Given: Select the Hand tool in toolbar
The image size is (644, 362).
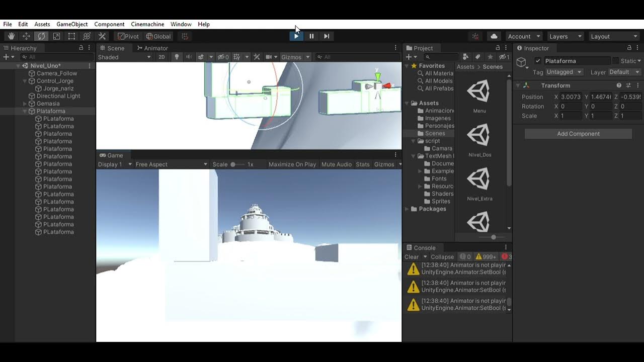Looking at the screenshot, I should [11, 36].
